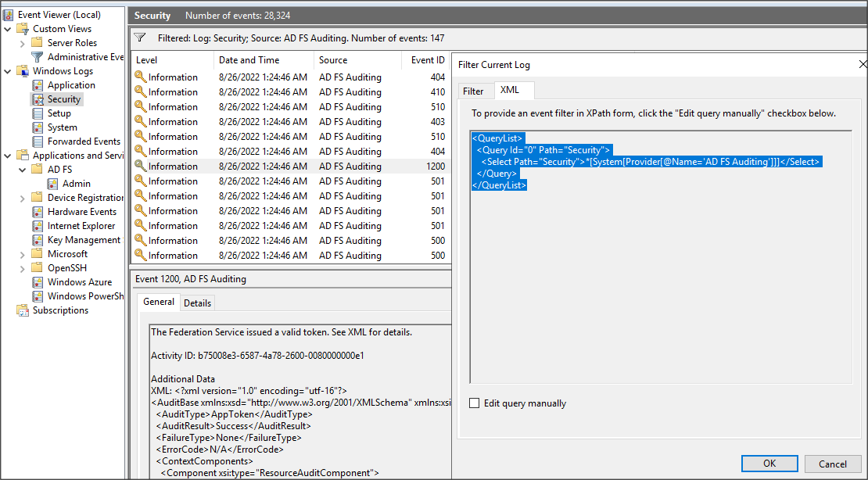Select the Event ID 1200 information icon
Image resolution: width=868 pixels, height=480 pixels.
141,166
